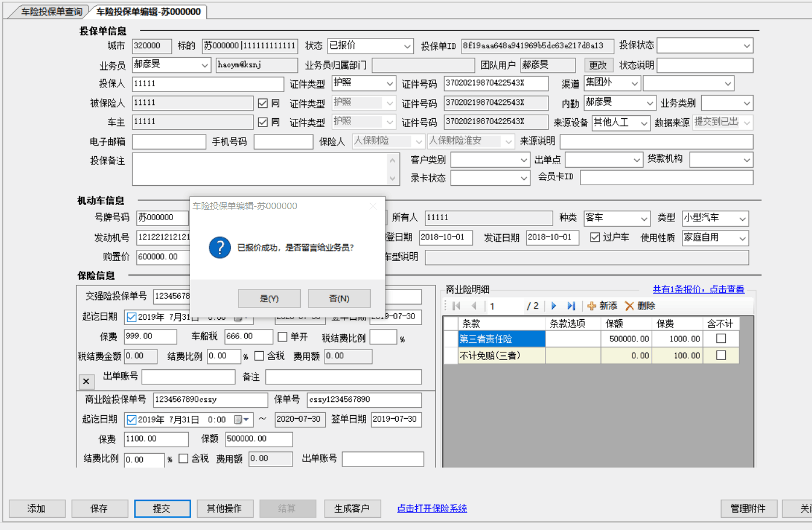
Task: Open the 渠道 dropdown showing 集团外
Action: [634, 84]
